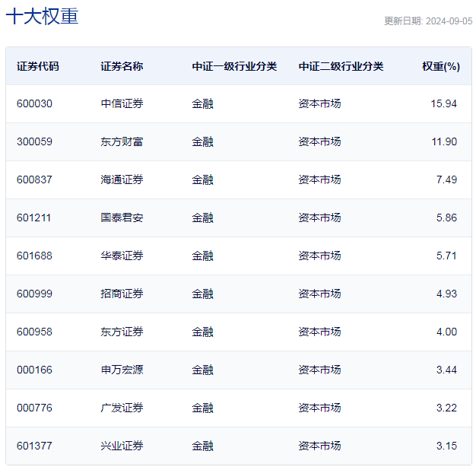Select stock code 000776
The width and height of the screenshot is (476, 470).
[34, 408]
